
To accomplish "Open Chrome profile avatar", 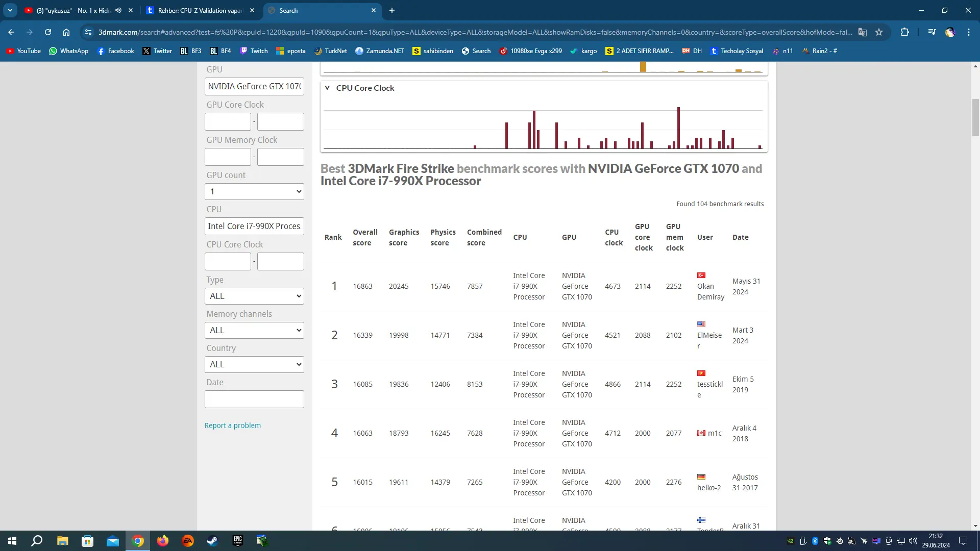I will pyautogui.click(x=950, y=32).
